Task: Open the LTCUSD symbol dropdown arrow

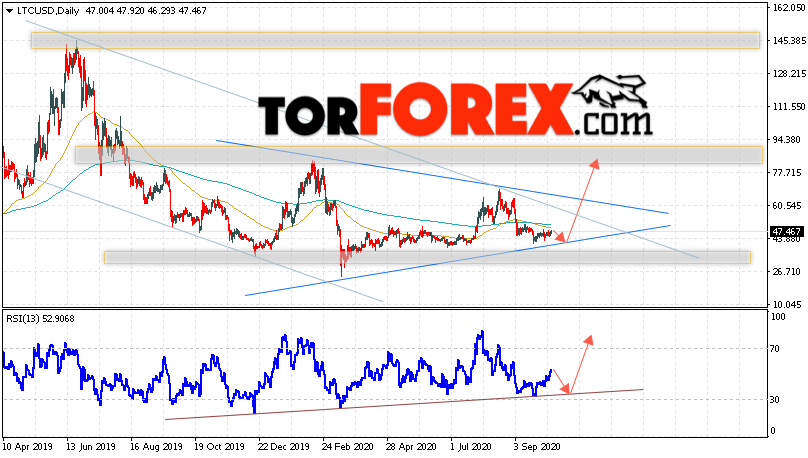Action: (9, 11)
